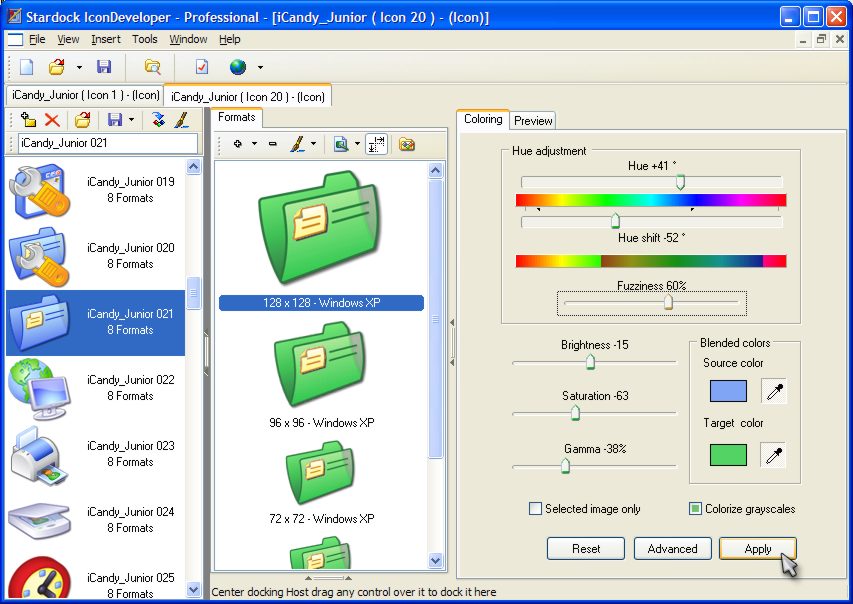Click the remove format minus icon
The height and width of the screenshot is (604, 853).
point(272,144)
